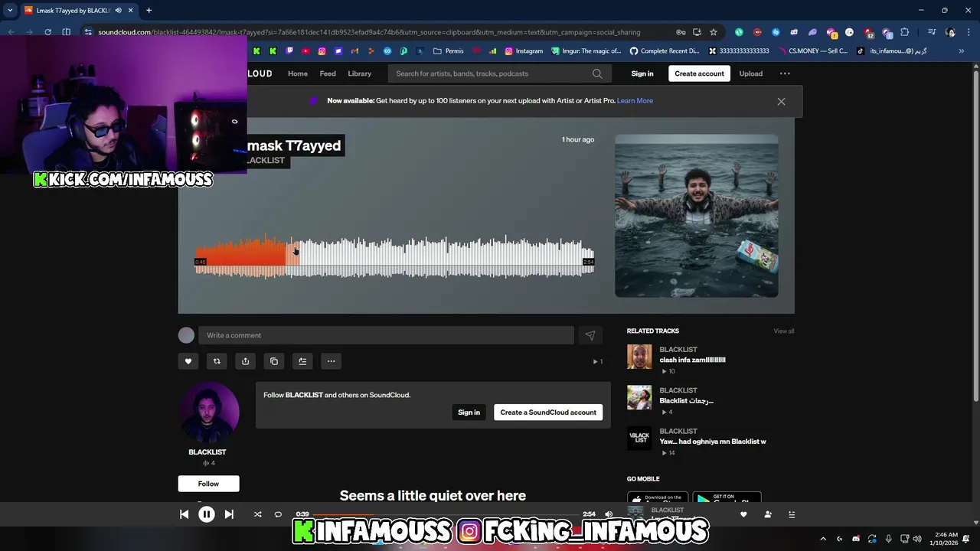Like the track with the heart icon below comments
The width and height of the screenshot is (980, 551).
[x=188, y=361]
